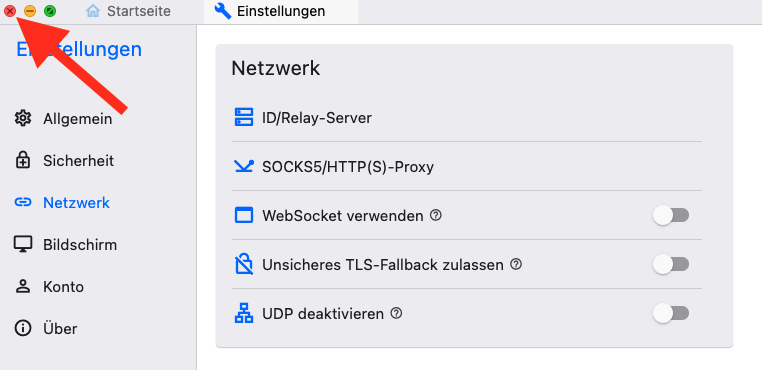Click the UDP deaktivieren label
Viewport: 762px width, 370px height.
pos(323,314)
